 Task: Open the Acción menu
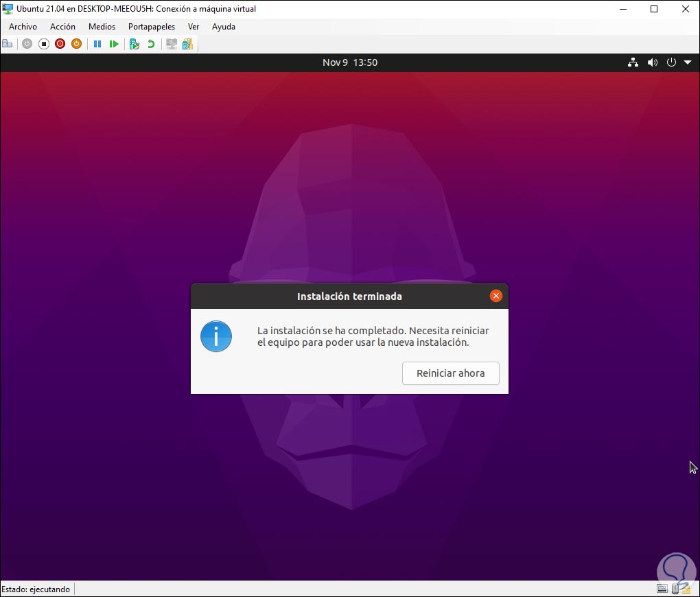coord(62,27)
